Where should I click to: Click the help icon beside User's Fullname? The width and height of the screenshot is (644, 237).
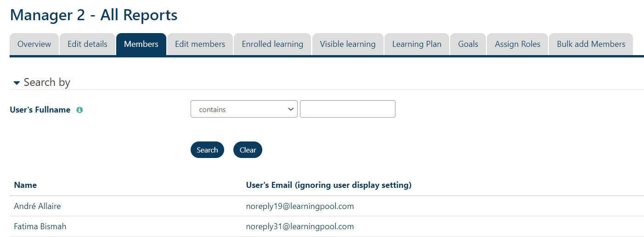pyautogui.click(x=79, y=110)
